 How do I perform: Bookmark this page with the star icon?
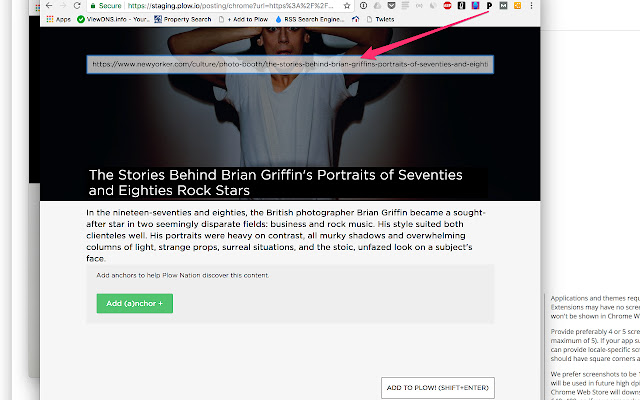coord(348,5)
